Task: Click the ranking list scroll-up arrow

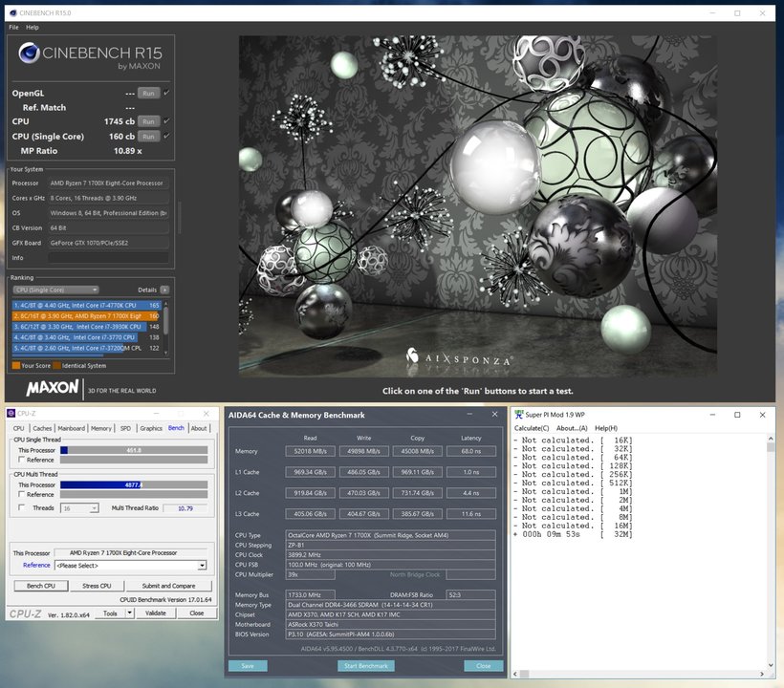Action: [x=166, y=304]
